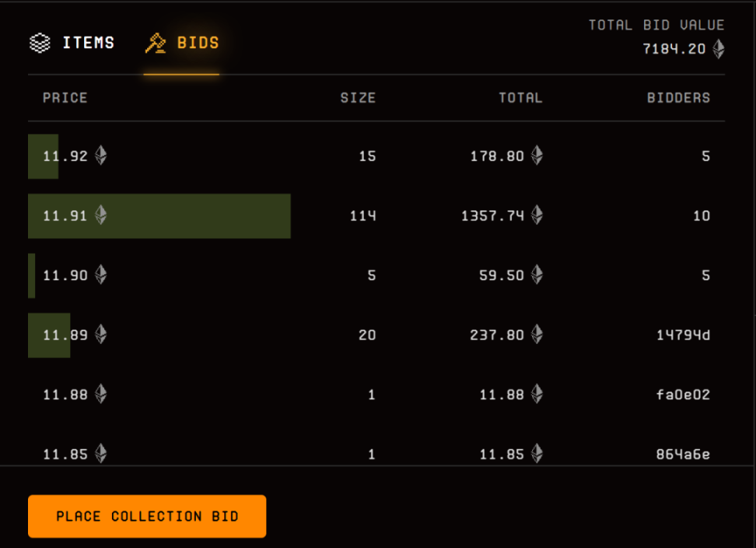The width and height of the screenshot is (756, 548).
Task: Click the Place Collection Bid button
Action: (x=147, y=516)
